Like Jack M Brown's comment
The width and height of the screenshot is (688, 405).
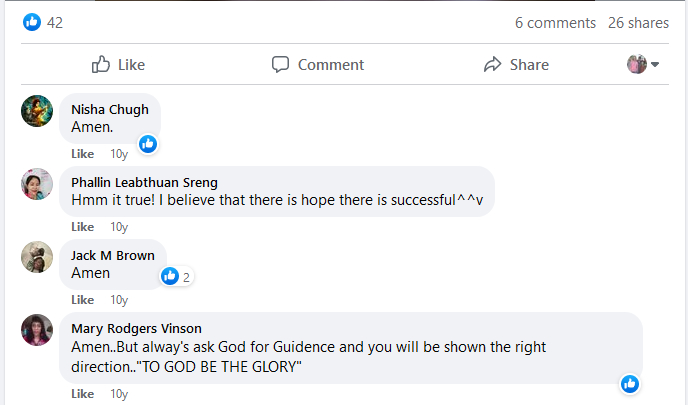coord(83,300)
